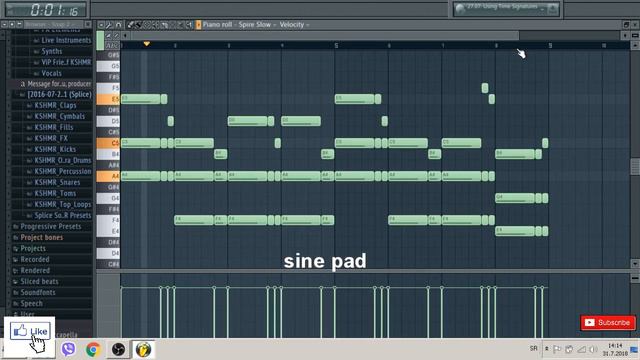The height and width of the screenshot is (360, 640).
Task: Click the Action Center flag tray icon
Action: tap(557, 349)
